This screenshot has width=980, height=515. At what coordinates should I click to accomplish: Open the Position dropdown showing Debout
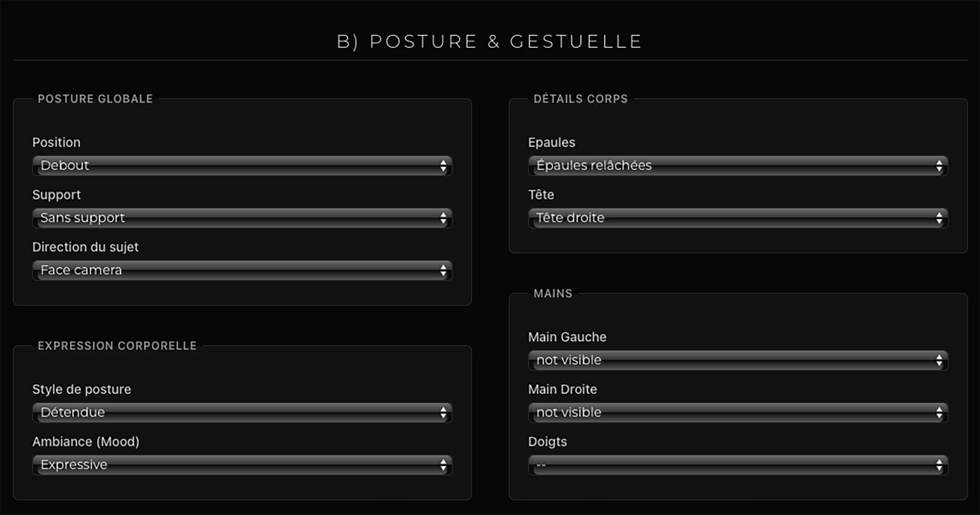pos(242,166)
